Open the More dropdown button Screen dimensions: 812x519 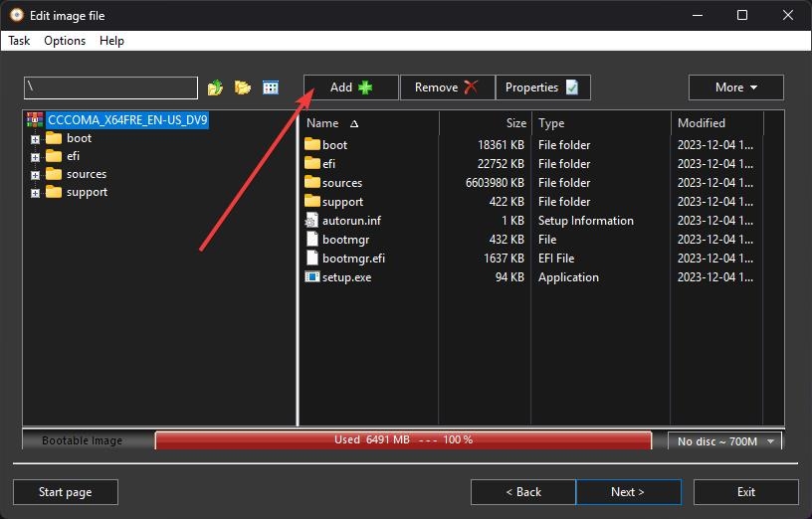736,87
